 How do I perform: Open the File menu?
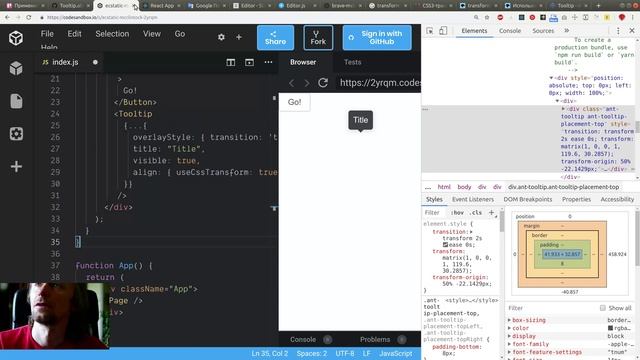[x=47, y=34]
